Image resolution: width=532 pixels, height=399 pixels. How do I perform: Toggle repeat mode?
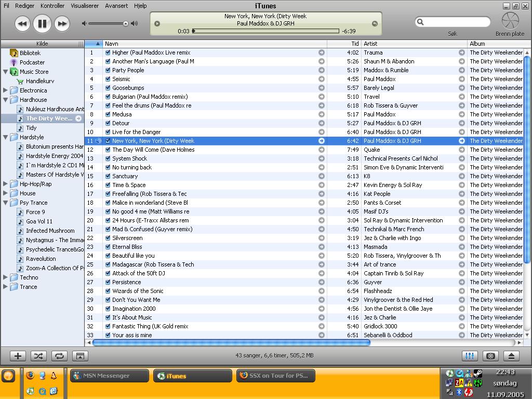(x=59, y=356)
